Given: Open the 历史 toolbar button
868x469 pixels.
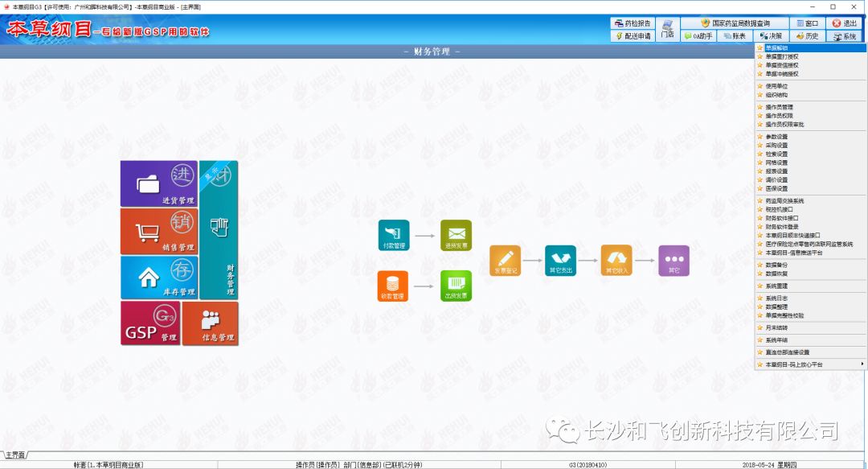Looking at the screenshot, I should tap(807, 35).
